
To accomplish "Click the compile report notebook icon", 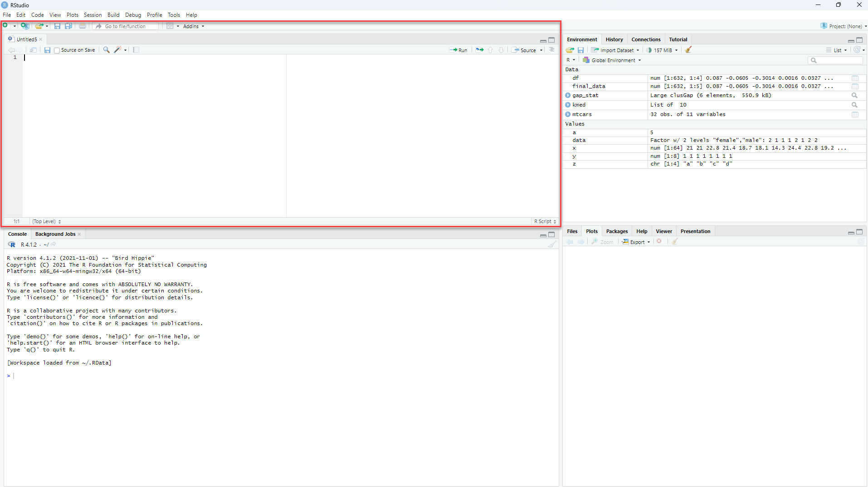I will (x=136, y=50).
